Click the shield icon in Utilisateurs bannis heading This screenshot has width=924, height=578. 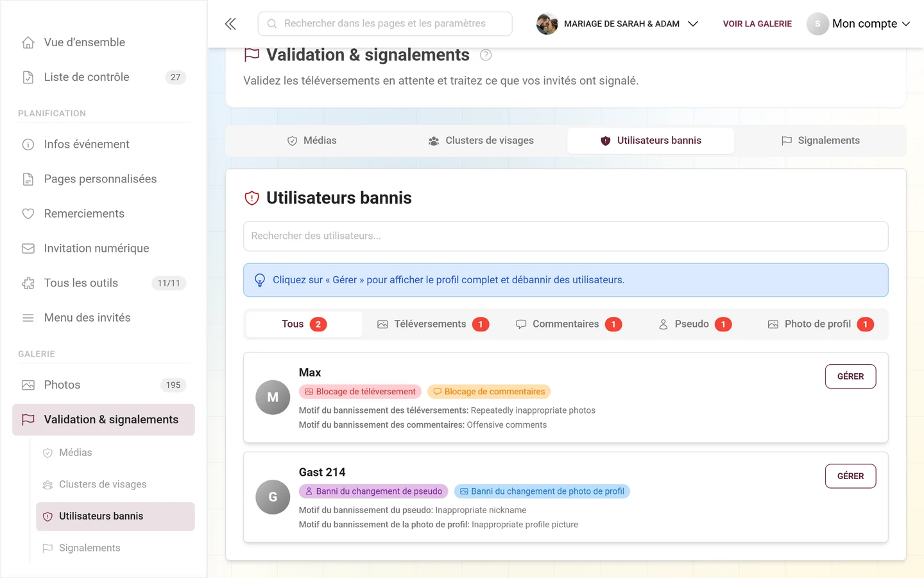[252, 198]
